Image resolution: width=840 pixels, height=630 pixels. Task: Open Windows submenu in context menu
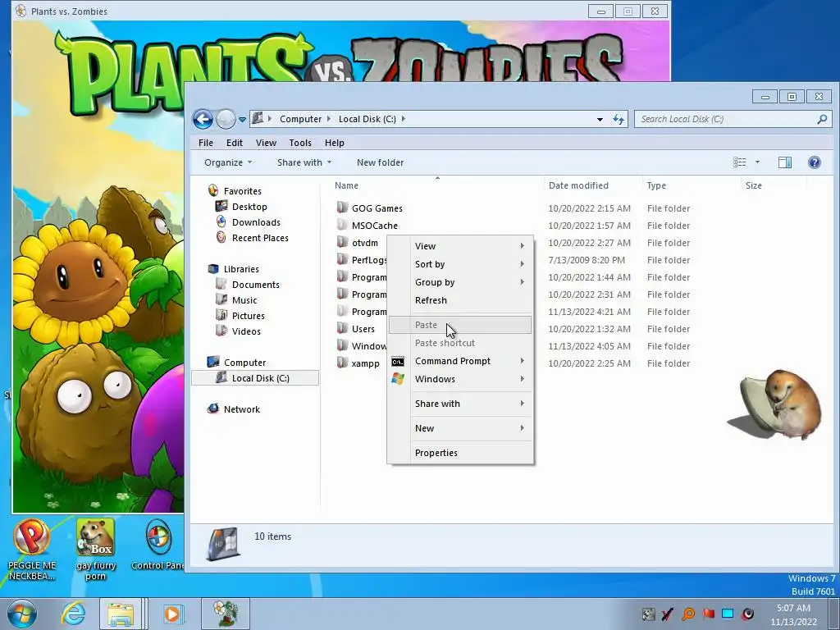pos(460,379)
